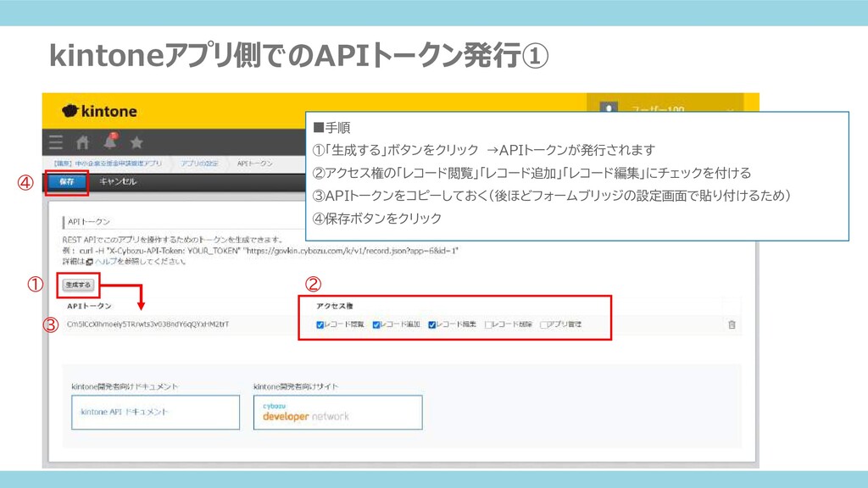Enable the レコード削除 checkbox
This screenshot has height=488, width=868.
pos(487,324)
